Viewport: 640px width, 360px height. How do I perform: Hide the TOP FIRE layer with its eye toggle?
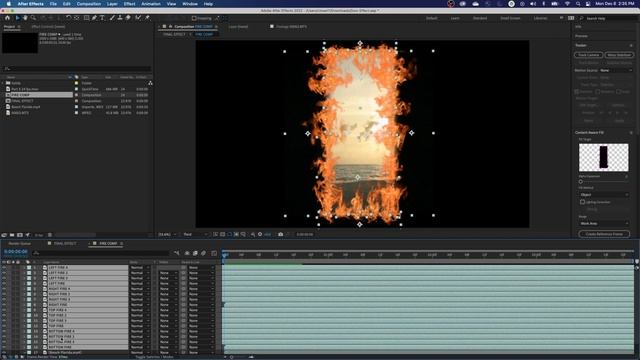click(x=4, y=326)
